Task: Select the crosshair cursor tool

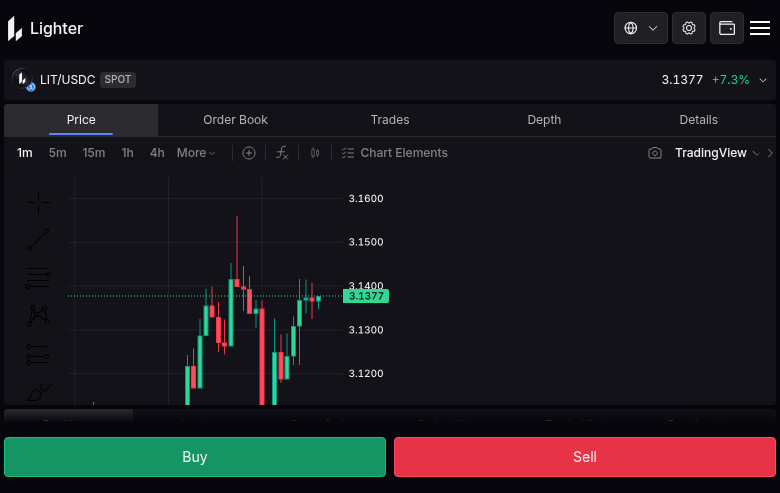Action: 39,203
